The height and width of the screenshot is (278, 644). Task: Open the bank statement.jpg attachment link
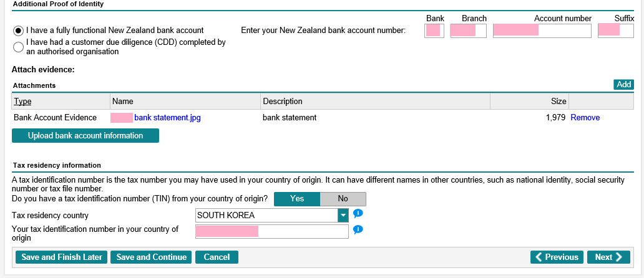point(167,118)
